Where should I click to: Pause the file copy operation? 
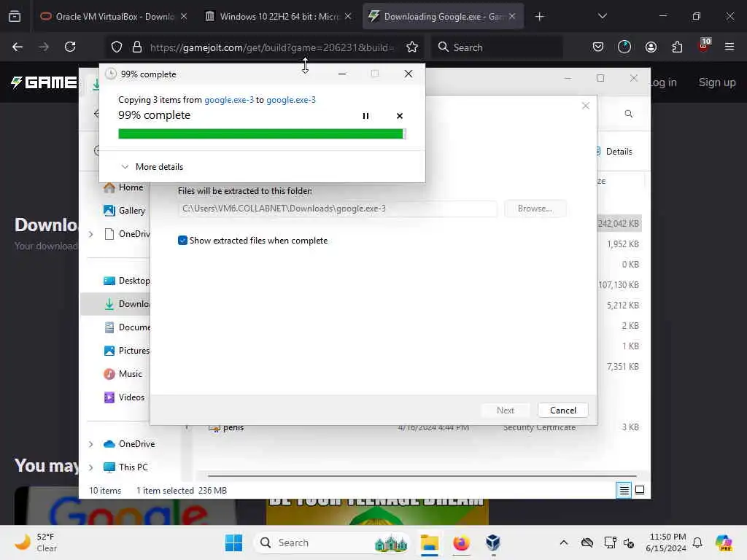pyautogui.click(x=365, y=116)
